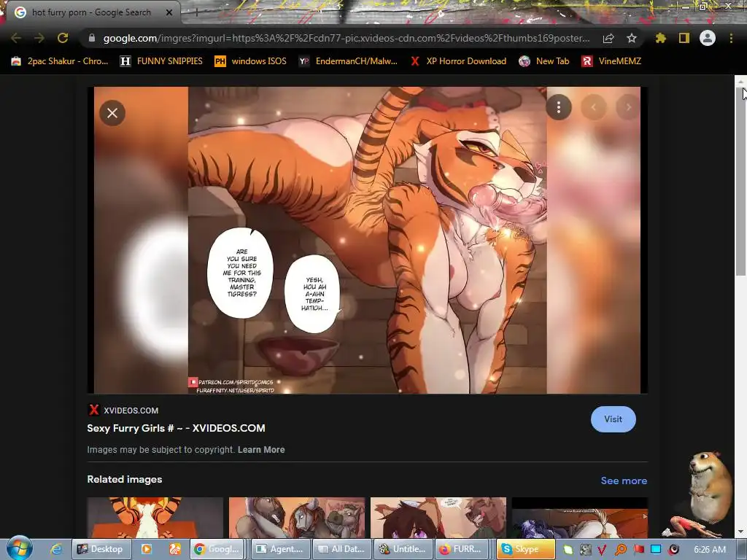Switch to the Google Chrome taskbar button

click(216, 549)
